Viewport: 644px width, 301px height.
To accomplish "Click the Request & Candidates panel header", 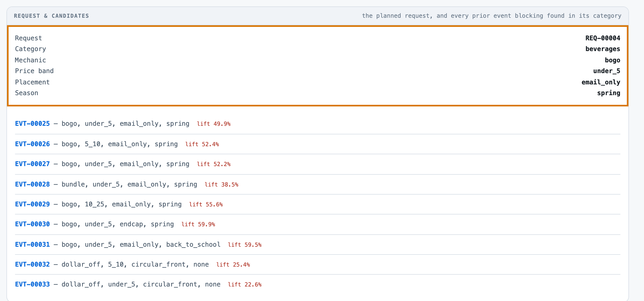I will [318, 16].
